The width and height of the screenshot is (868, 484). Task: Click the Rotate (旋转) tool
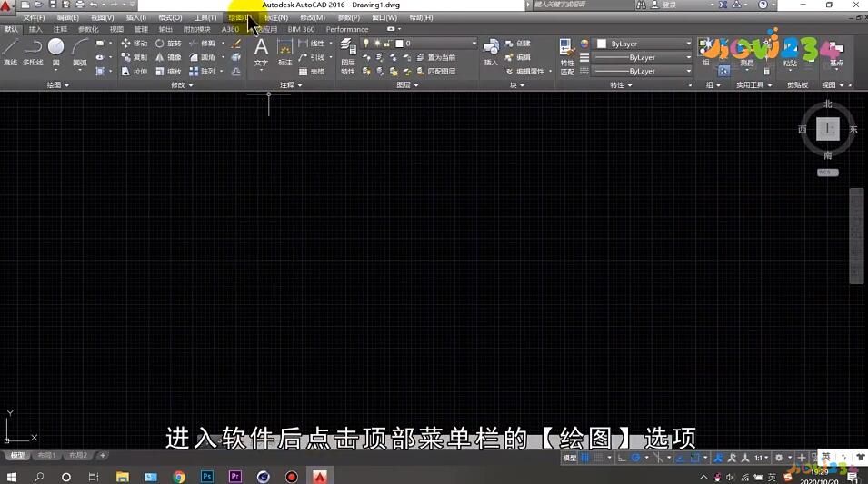pyautogui.click(x=168, y=44)
